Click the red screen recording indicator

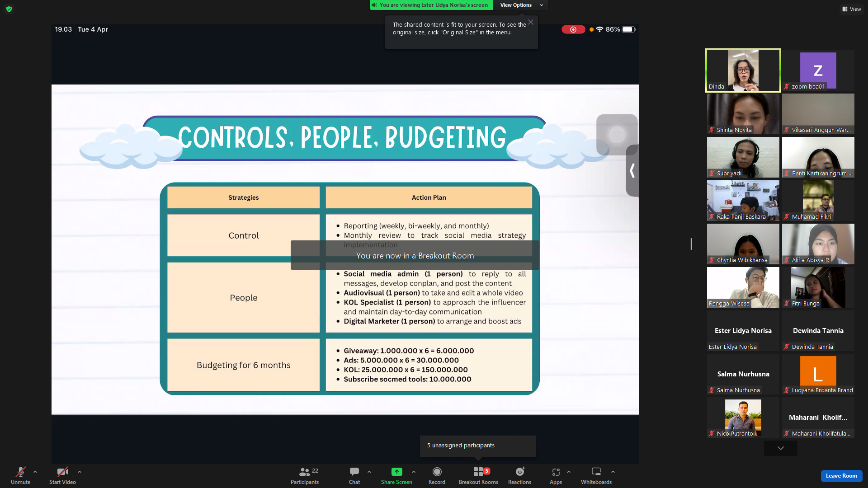(x=573, y=29)
